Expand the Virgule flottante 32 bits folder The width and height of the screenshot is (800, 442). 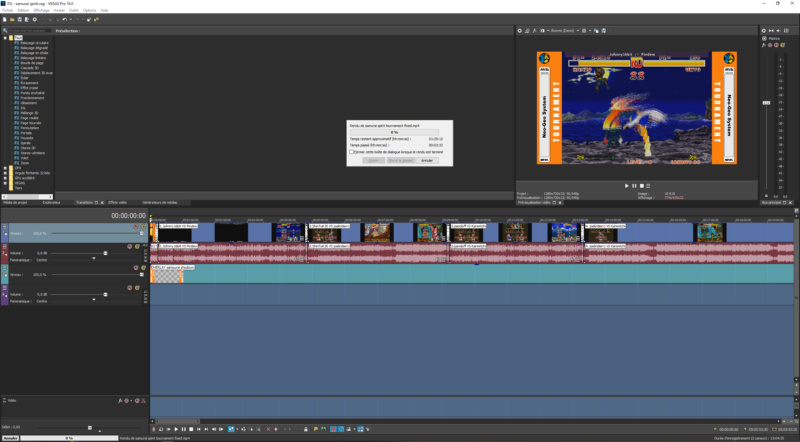5,173
